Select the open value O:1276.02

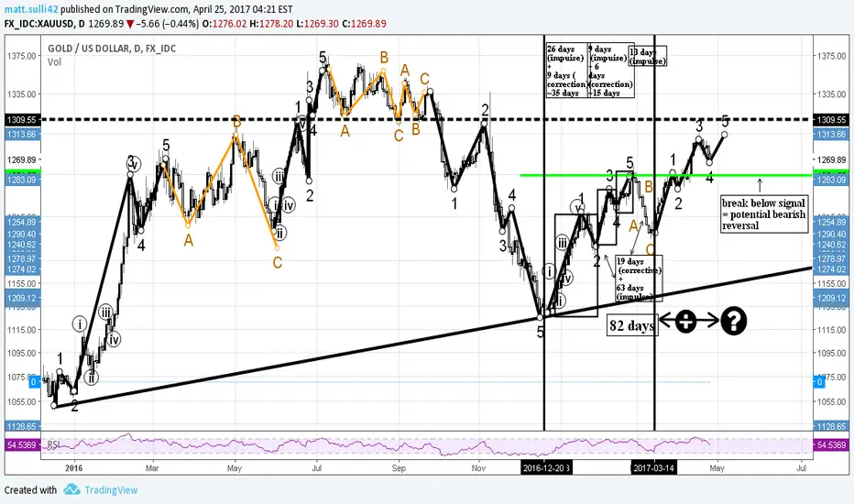click(224, 24)
